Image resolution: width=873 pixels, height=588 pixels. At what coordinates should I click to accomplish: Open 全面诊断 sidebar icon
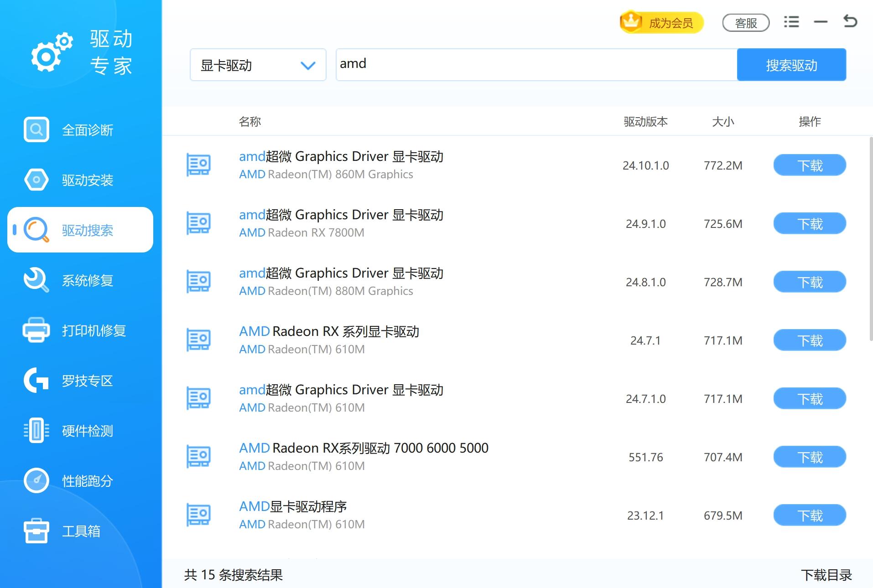pos(36,130)
